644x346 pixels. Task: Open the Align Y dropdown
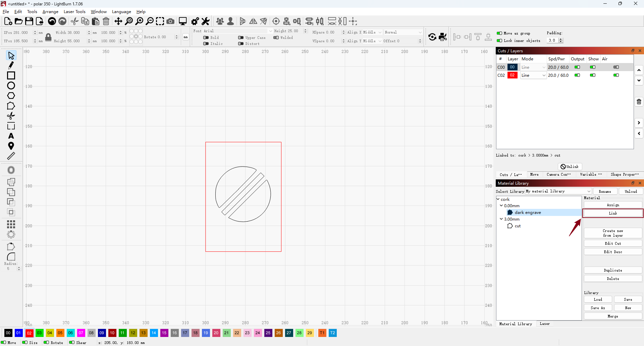372,41
